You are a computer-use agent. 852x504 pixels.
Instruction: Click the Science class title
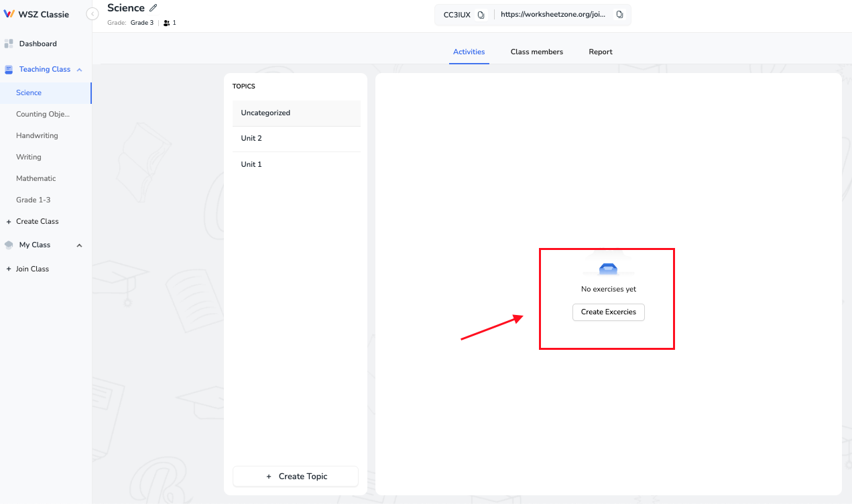(126, 8)
